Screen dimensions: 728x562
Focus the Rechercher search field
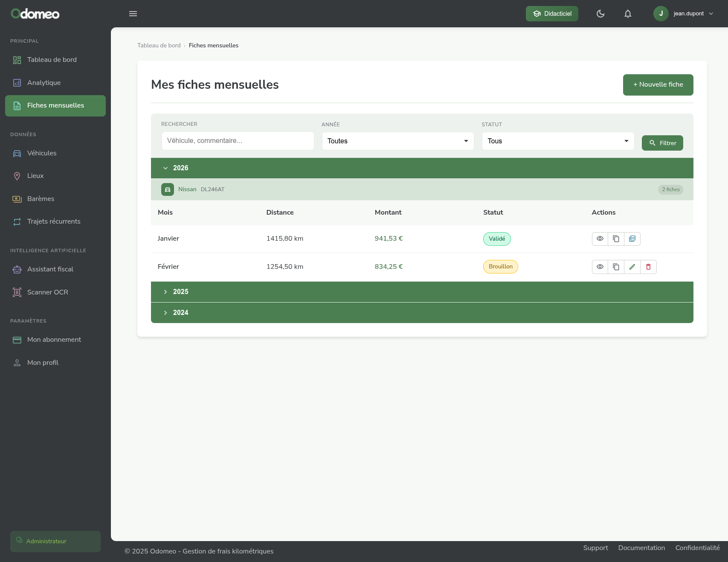[238, 141]
